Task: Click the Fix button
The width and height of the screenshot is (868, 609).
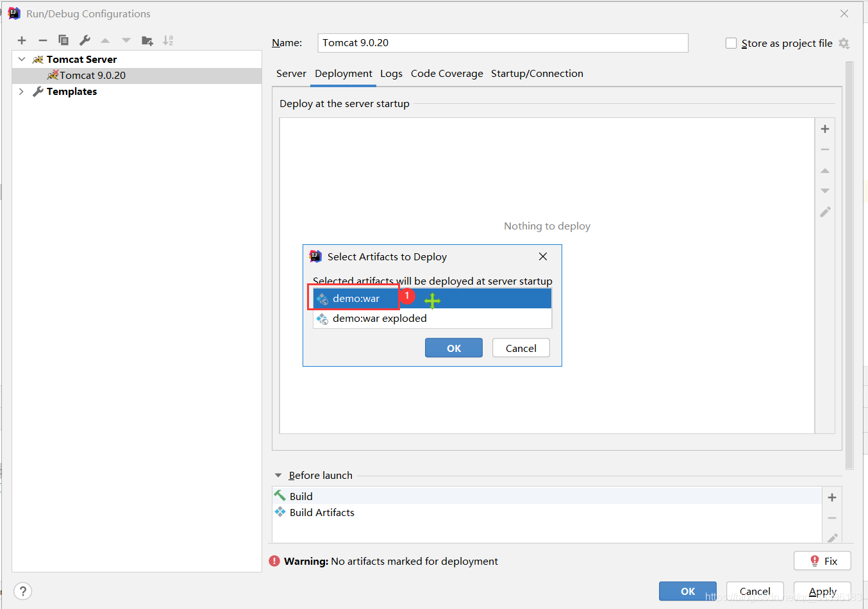Action: click(822, 561)
